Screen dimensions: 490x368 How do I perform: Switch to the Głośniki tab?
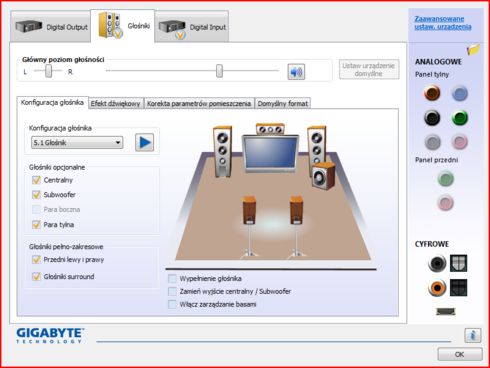[x=123, y=26]
